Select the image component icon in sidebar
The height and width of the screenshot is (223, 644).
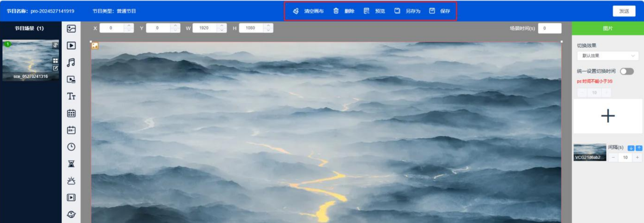coord(71,29)
